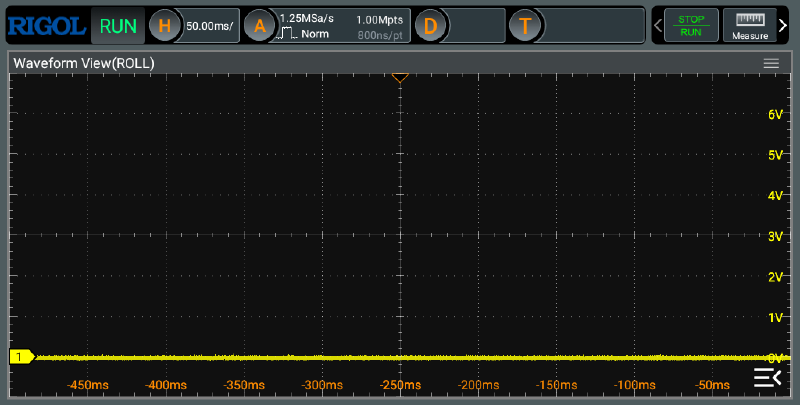The width and height of the screenshot is (800, 405).
Task: Open the Waveform View hamburger menu
Action: [771, 63]
